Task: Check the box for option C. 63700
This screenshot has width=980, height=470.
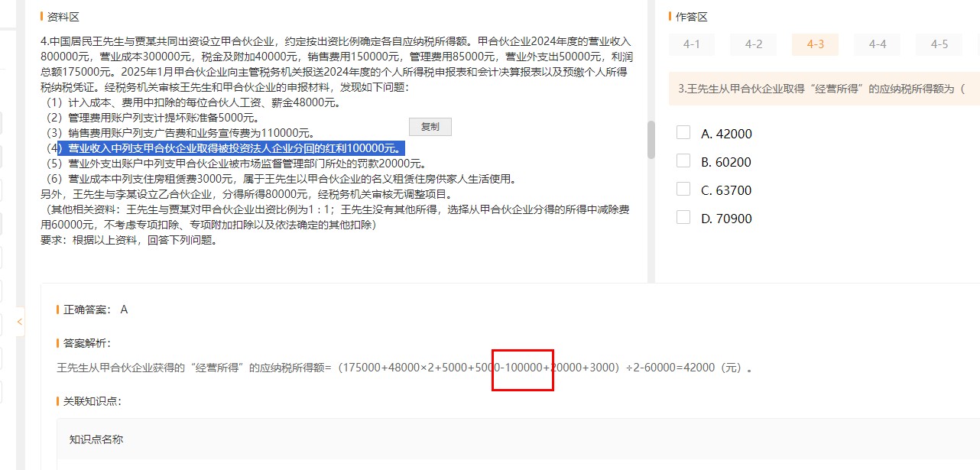Action: click(683, 189)
